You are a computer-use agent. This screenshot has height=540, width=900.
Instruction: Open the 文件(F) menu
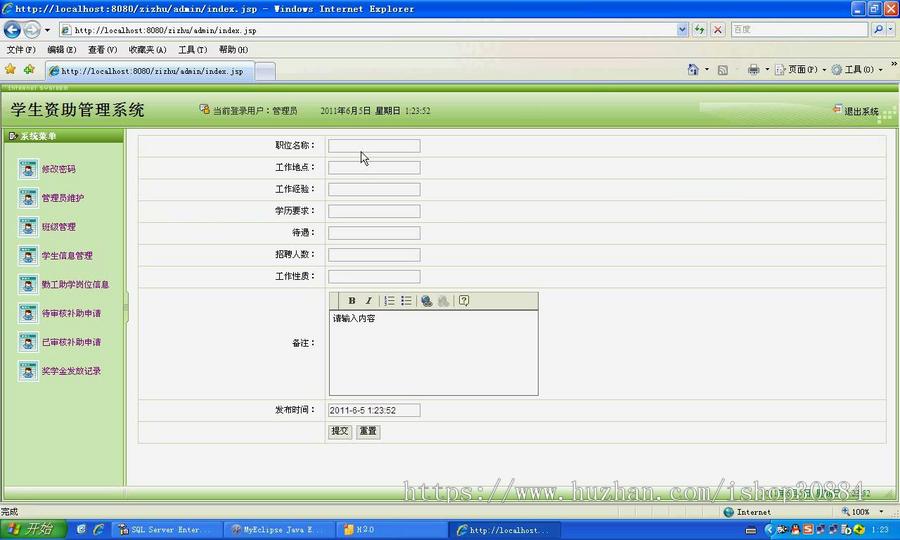tap(21, 50)
